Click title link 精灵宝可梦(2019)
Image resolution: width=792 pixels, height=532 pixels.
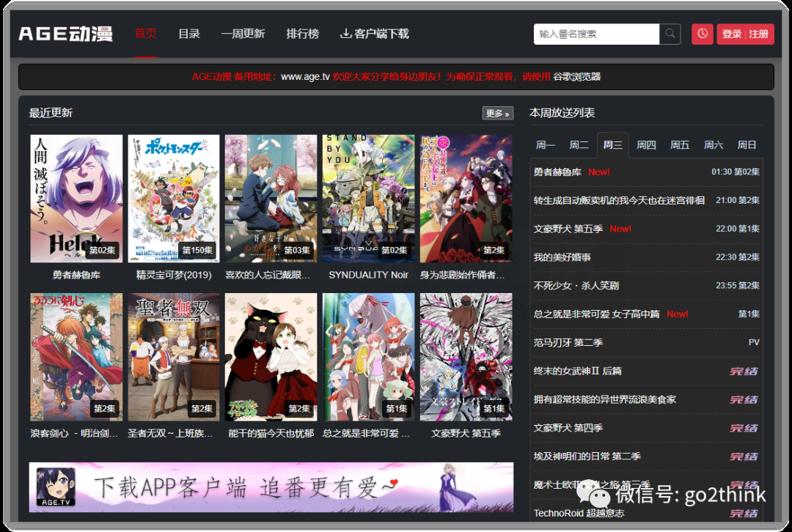pos(174,275)
